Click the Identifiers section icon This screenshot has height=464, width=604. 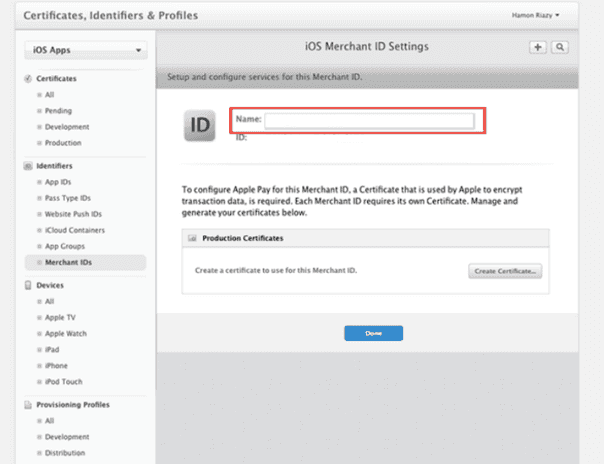tap(27, 165)
